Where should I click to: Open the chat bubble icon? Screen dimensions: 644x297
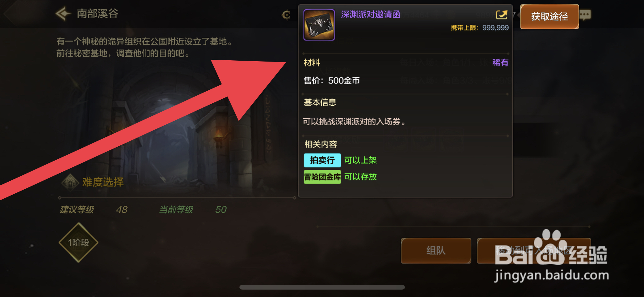click(x=585, y=15)
